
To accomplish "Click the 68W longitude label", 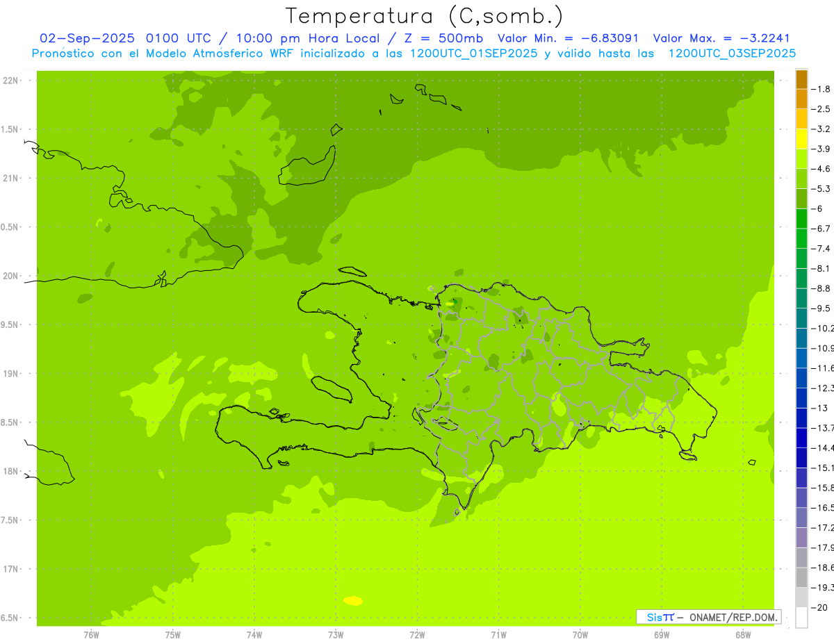I will 743,635.
